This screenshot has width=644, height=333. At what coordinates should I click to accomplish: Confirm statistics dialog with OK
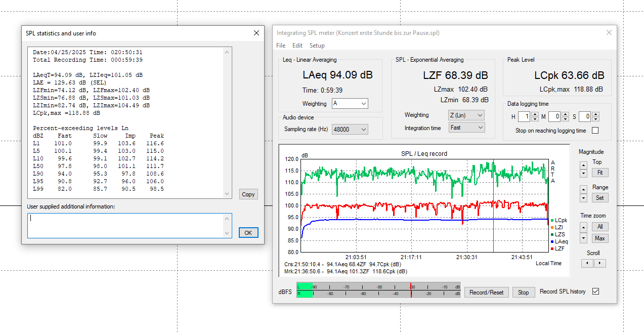[248, 233]
